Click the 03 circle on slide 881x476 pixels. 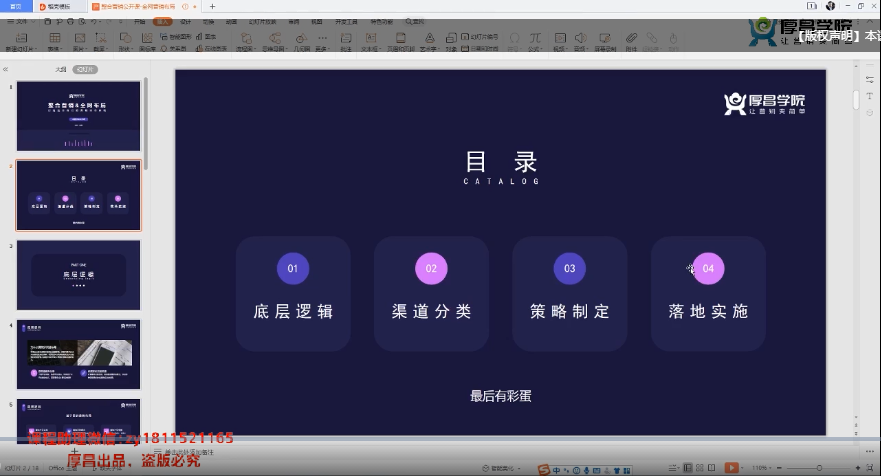tap(570, 269)
